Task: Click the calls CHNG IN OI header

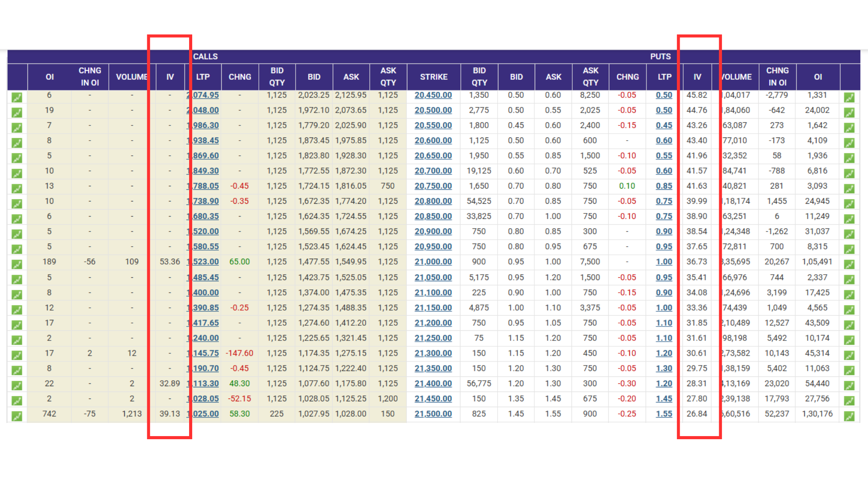Action: [x=90, y=77]
